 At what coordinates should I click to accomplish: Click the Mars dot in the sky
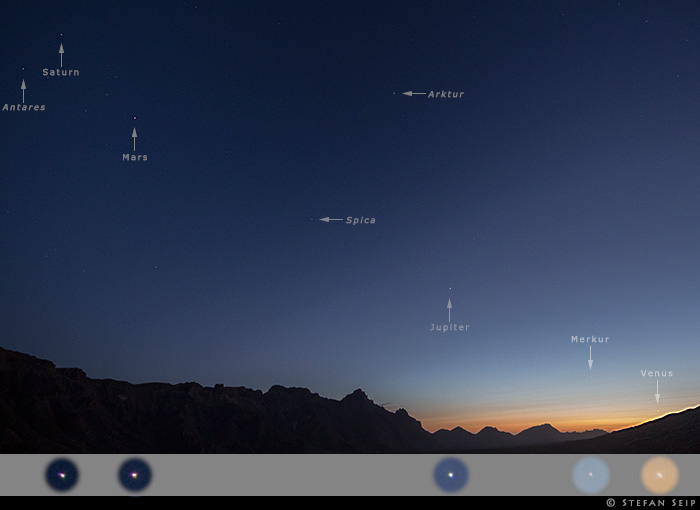click(x=135, y=118)
